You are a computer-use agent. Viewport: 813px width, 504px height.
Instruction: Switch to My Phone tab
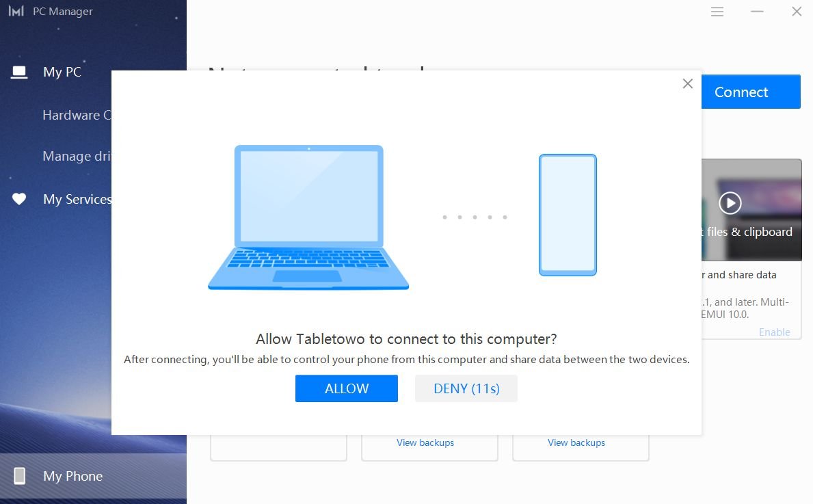point(73,476)
